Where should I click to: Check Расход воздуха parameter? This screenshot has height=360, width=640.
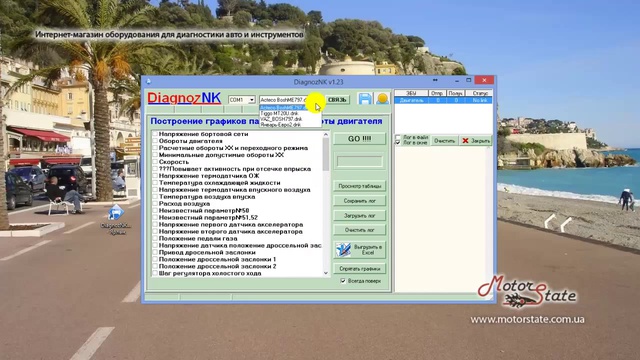coord(155,203)
